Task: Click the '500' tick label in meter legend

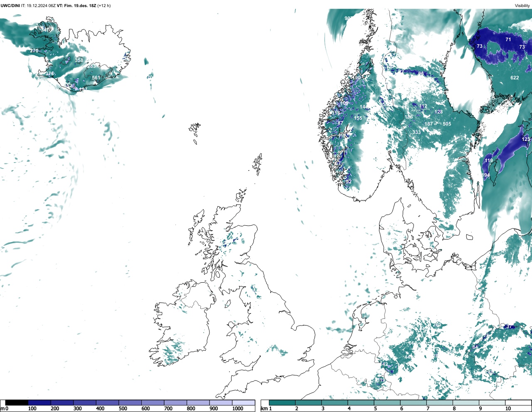Action: coord(123,409)
